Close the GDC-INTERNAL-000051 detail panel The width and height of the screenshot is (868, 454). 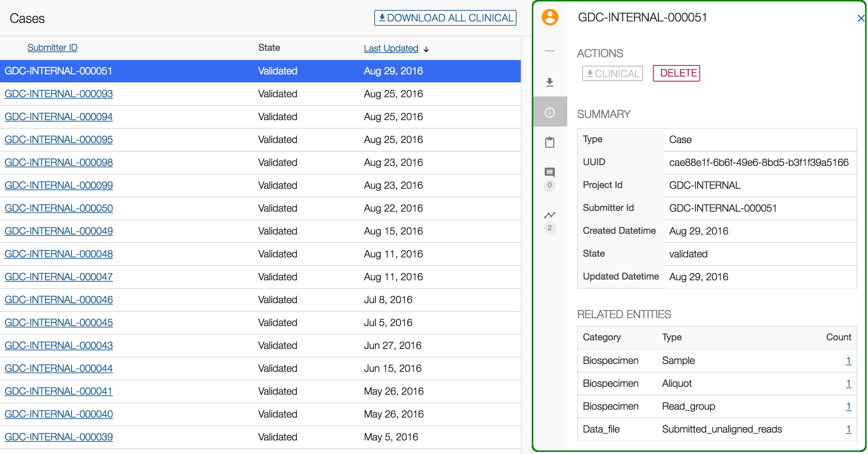pos(861,18)
